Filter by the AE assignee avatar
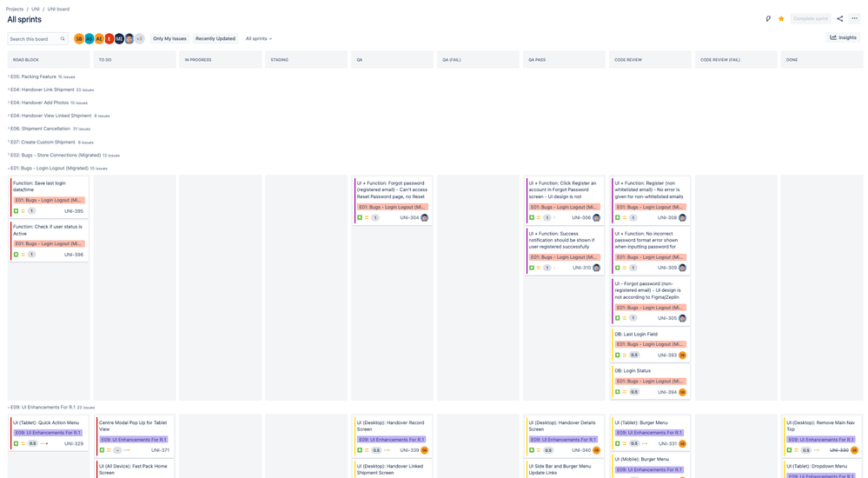868x478 pixels. point(99,39)
